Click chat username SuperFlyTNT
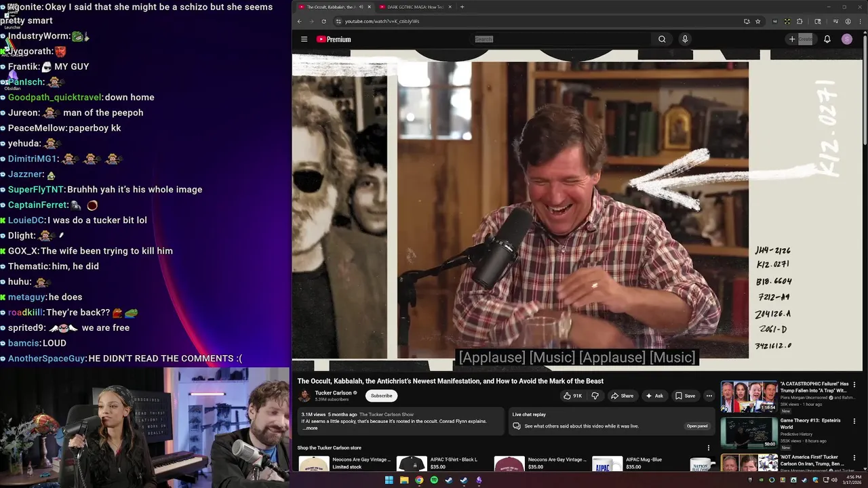Screen dimensions: 868x488 (x=36, y=190)
